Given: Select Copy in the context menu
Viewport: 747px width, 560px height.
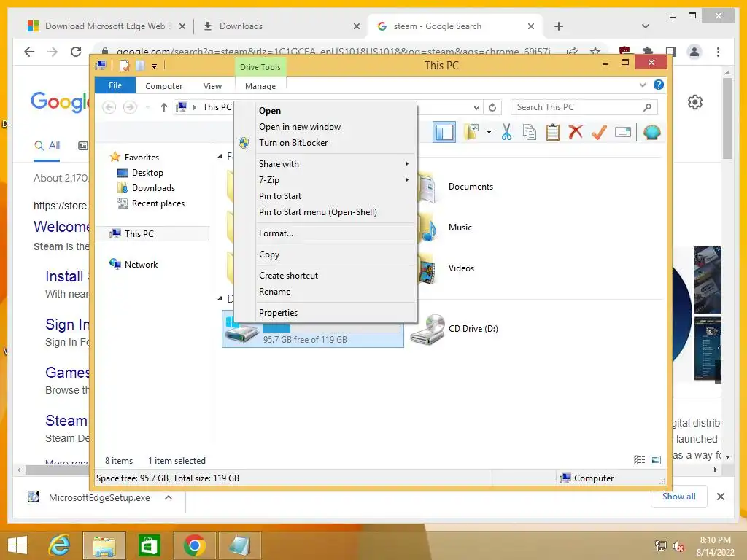Looking at the screenshot, I should pos(325,254).
